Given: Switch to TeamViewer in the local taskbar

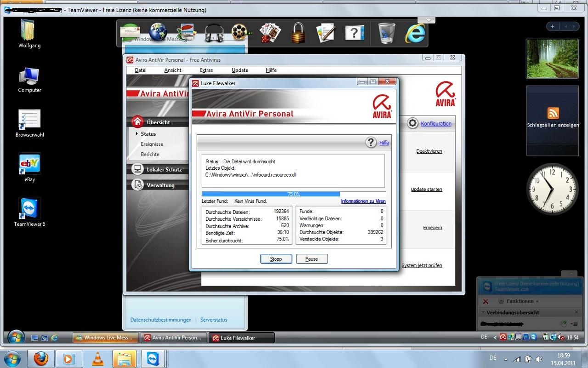Looking at the screenshot, I should [153, 359].
